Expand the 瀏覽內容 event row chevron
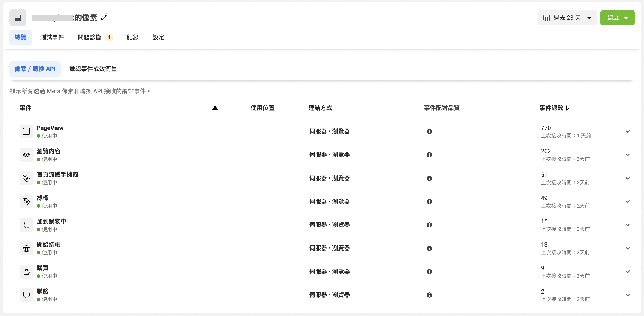 [628, 155]
